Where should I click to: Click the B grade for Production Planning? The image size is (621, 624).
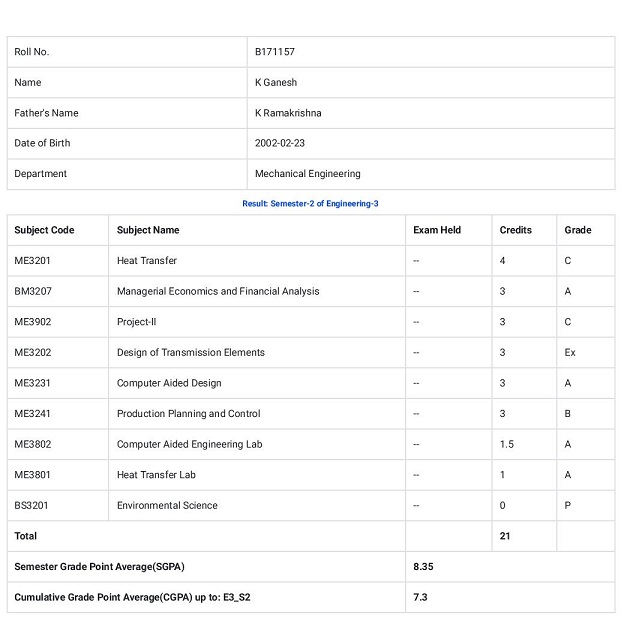[568, 414]
